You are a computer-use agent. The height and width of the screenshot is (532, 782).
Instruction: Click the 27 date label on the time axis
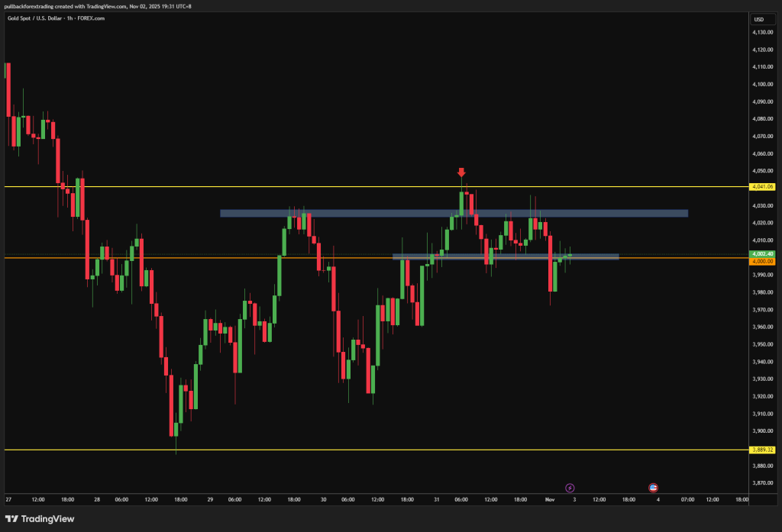coord(8,499)
